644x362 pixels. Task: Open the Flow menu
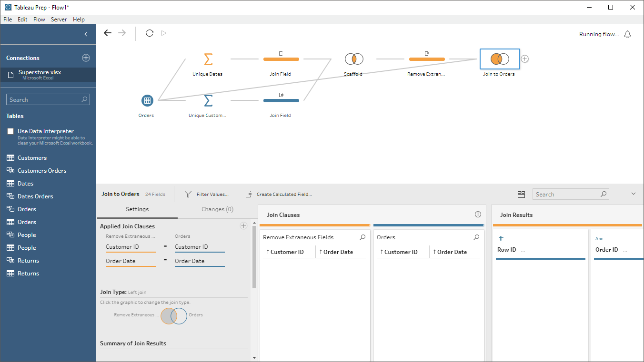pyautogui.click(x=39, y=20)
